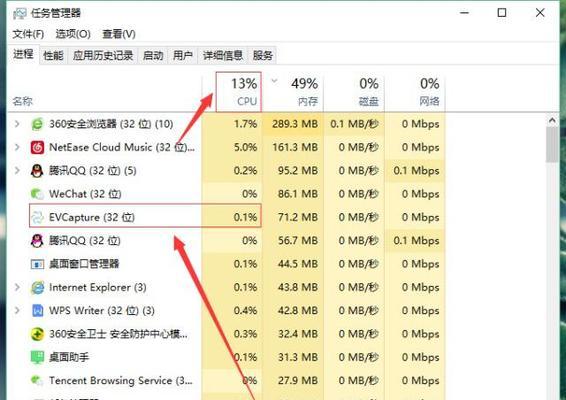
Task: Click the 桌面窗口管理器 icon
Action: point(37,264)
